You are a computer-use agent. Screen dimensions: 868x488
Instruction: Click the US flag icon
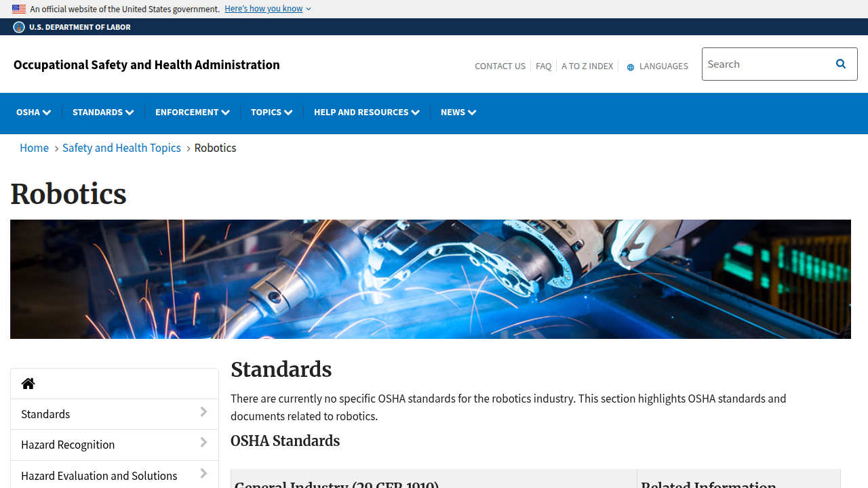point(19,9)
